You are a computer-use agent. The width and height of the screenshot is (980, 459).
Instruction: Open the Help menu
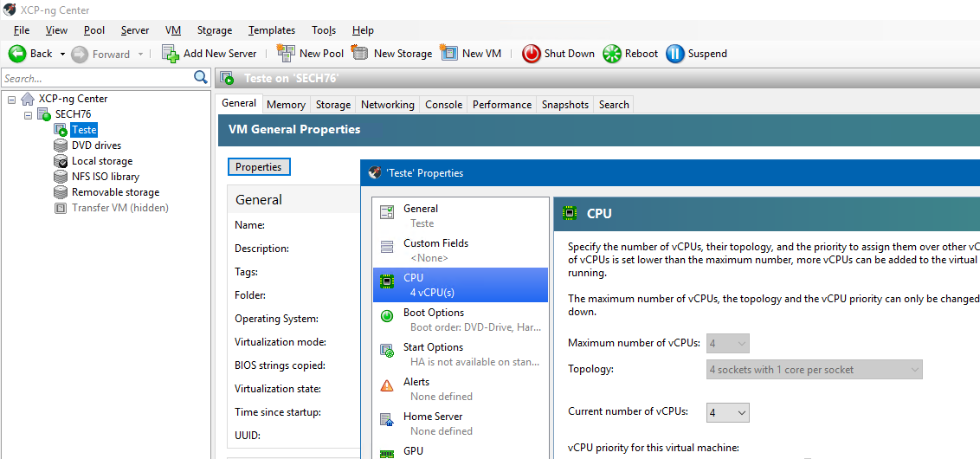coord(363,30)
